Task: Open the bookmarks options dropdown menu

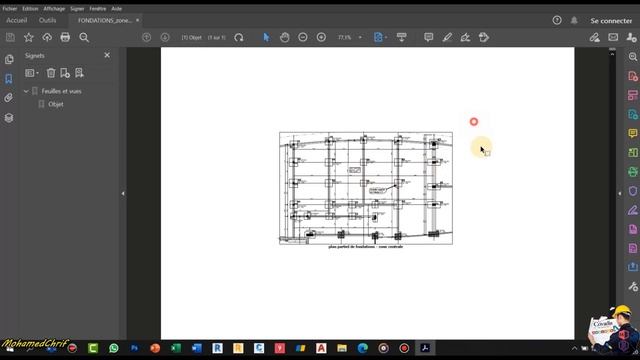Action: pyautogui.click(x=32, y=73)
